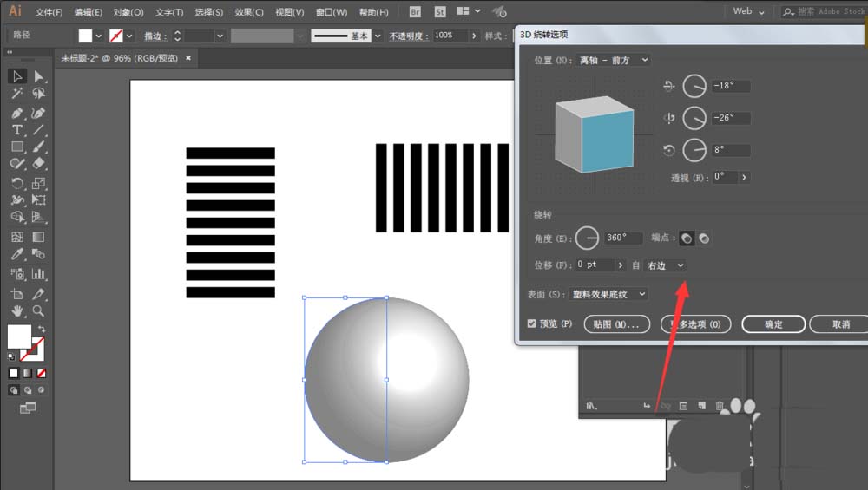This screenshot has height=490, width=868.
Task: Choose the hollow cap option for 端点
Action: click(x=704, y=238)
